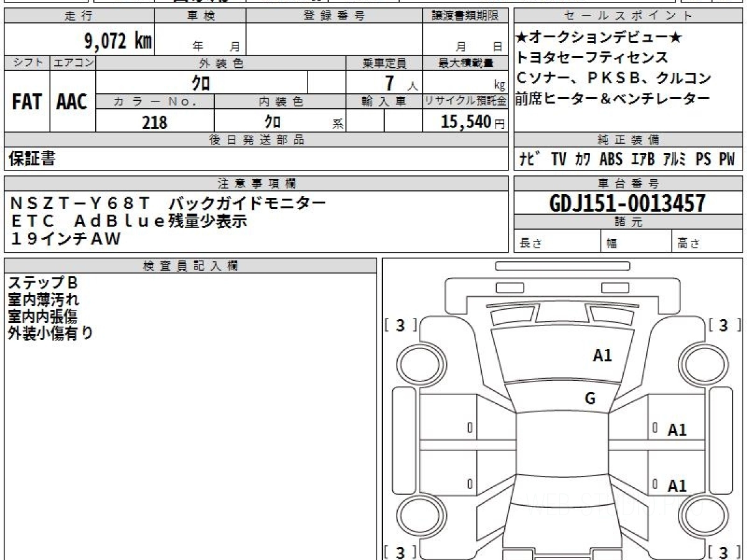Click the 純正装備 header

pos(628,140)
